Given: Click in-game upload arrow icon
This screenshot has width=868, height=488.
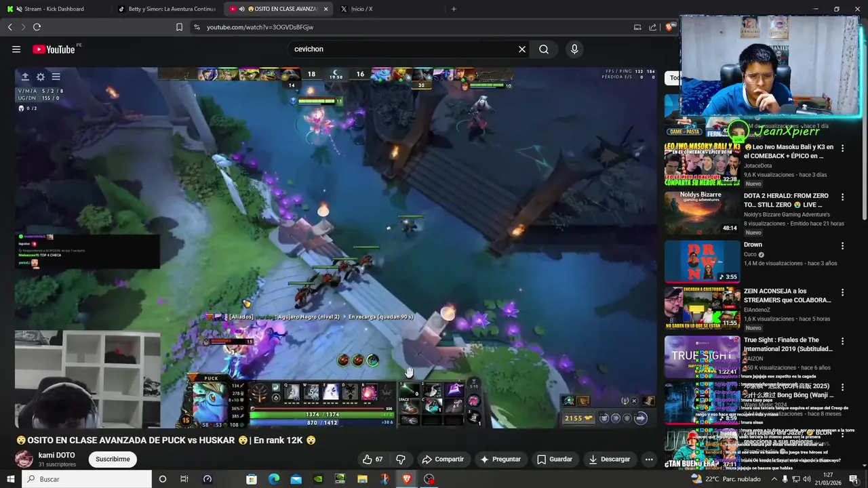Looking at the screenshot, I should click(25, 77).
